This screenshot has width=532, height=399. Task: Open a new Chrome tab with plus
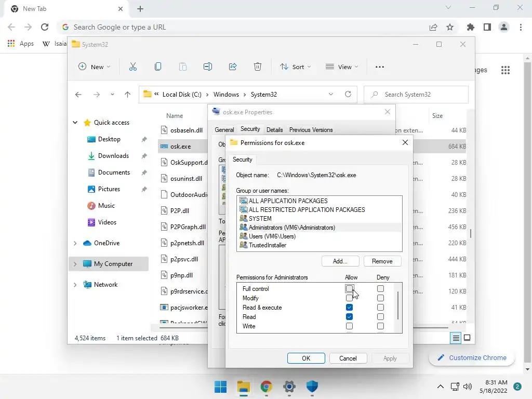[140, 9]
